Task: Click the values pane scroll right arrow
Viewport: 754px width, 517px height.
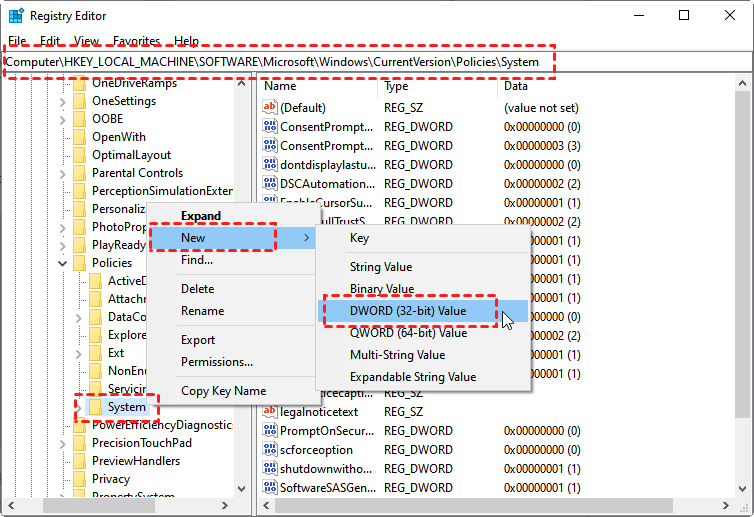Action: [x=726, y=505]
